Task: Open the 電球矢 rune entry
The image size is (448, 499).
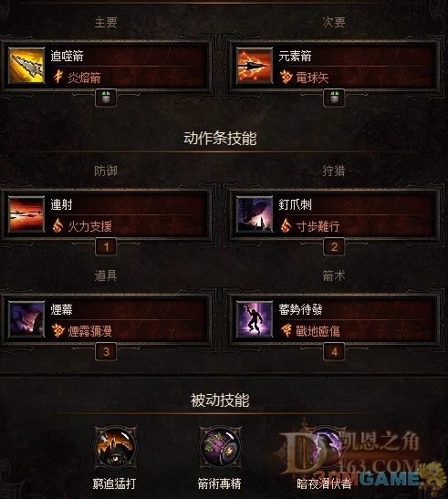Action: [x=312, y=78]
